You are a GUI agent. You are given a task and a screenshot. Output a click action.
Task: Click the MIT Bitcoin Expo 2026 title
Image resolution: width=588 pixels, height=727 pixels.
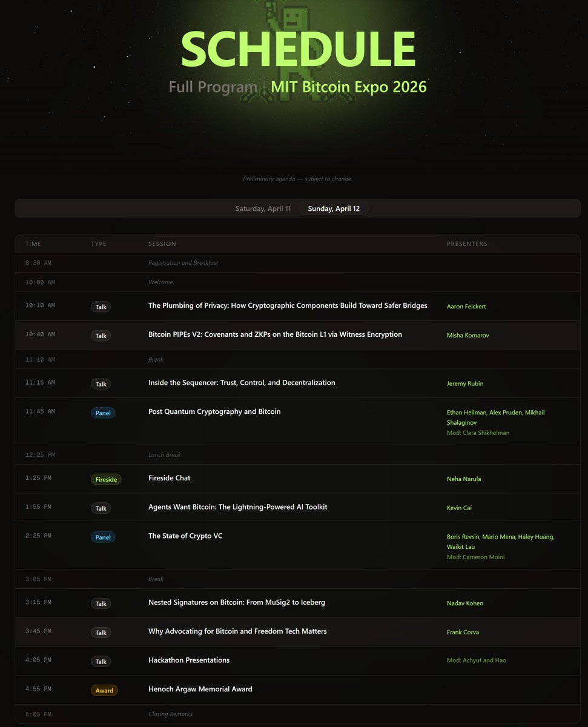[x=348, y=87]
